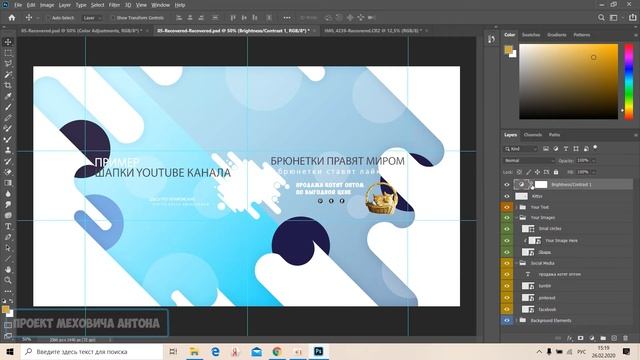Click the delete layer trash icon
The image size is (640, 360).
point(625,338)
